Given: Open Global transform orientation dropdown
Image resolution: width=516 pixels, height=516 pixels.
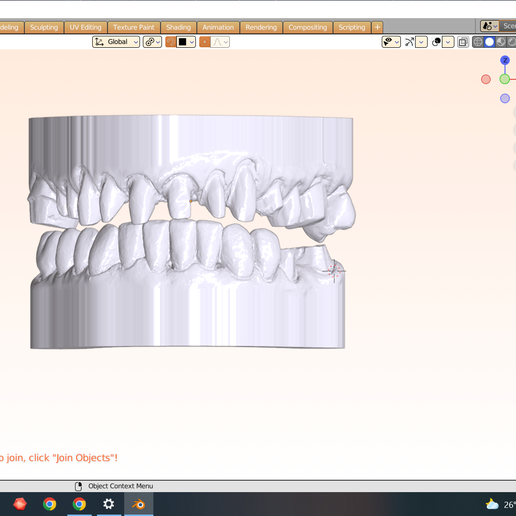Looking at the screenshot, I should click(116, 42).
